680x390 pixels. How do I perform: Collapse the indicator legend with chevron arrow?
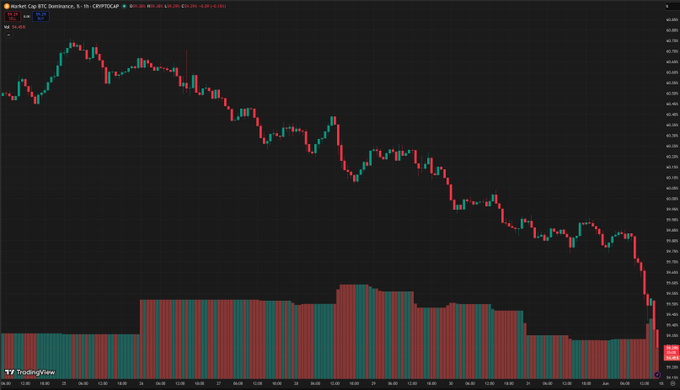click(x=8, y=35)
